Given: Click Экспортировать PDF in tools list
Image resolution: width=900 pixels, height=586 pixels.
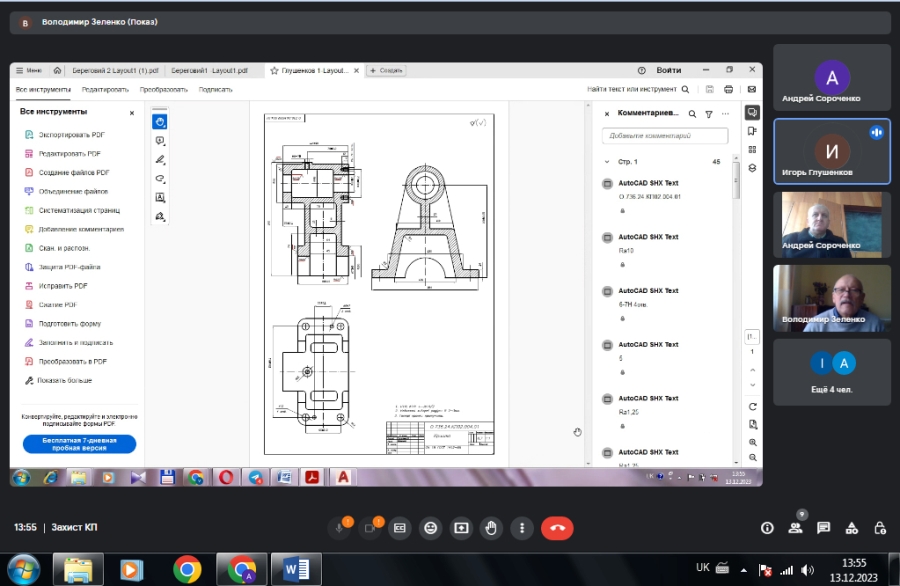Looking at the screenshot, I should coord(71,134).
